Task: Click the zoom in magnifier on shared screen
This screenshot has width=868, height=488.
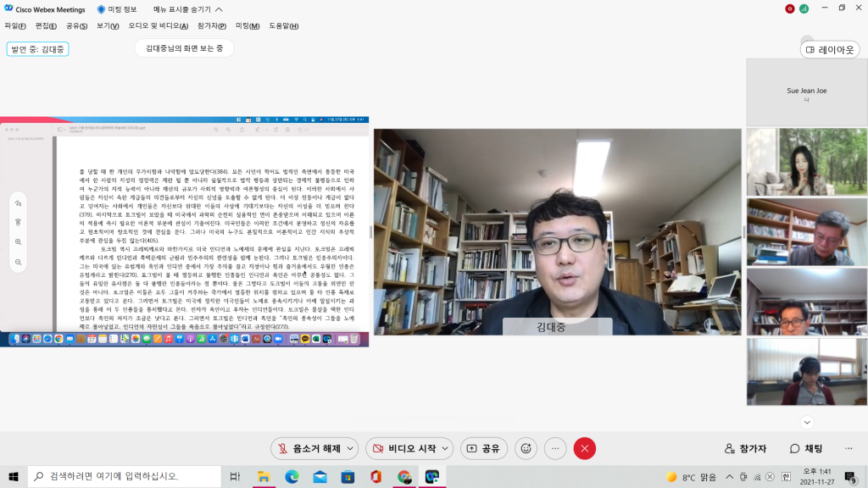Action: coord(18,241)
